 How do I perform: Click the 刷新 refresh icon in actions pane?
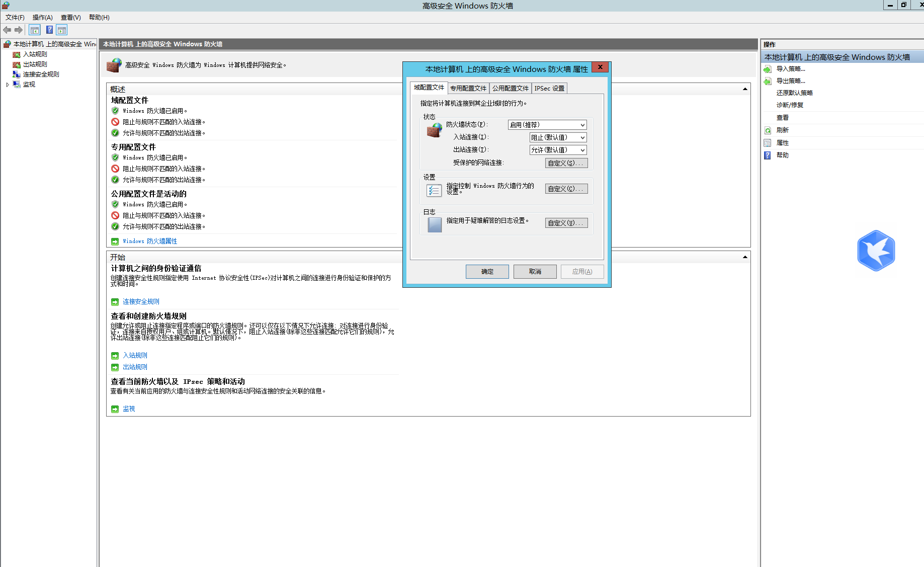(768, 130)
